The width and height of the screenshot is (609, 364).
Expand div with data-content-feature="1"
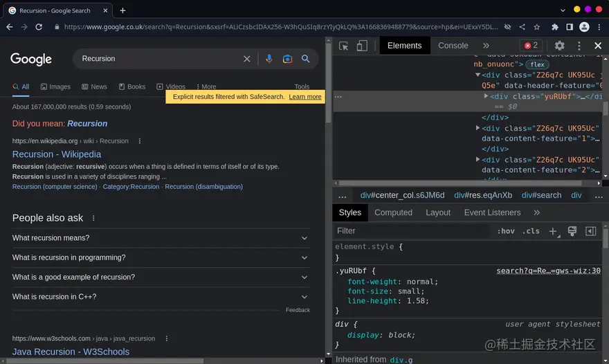coord(478,127)
